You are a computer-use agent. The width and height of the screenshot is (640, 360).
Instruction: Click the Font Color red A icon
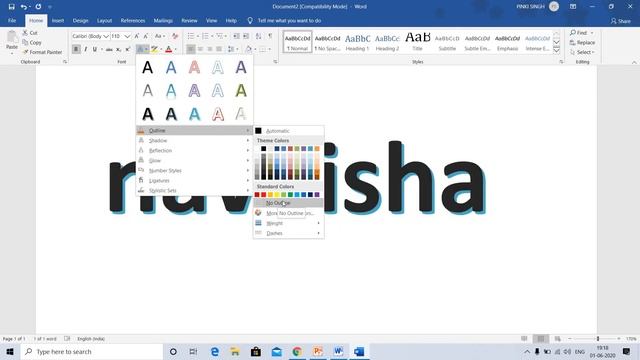(x=168, y=49)
